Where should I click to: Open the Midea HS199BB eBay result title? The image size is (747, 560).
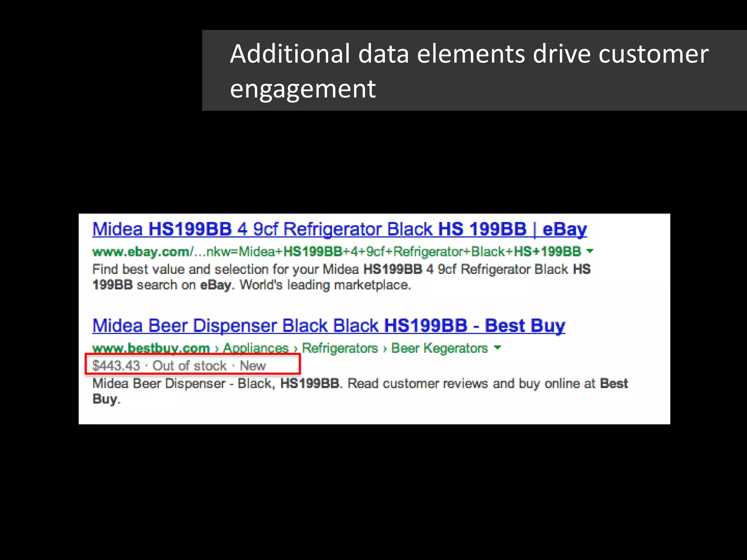point(340,230)
